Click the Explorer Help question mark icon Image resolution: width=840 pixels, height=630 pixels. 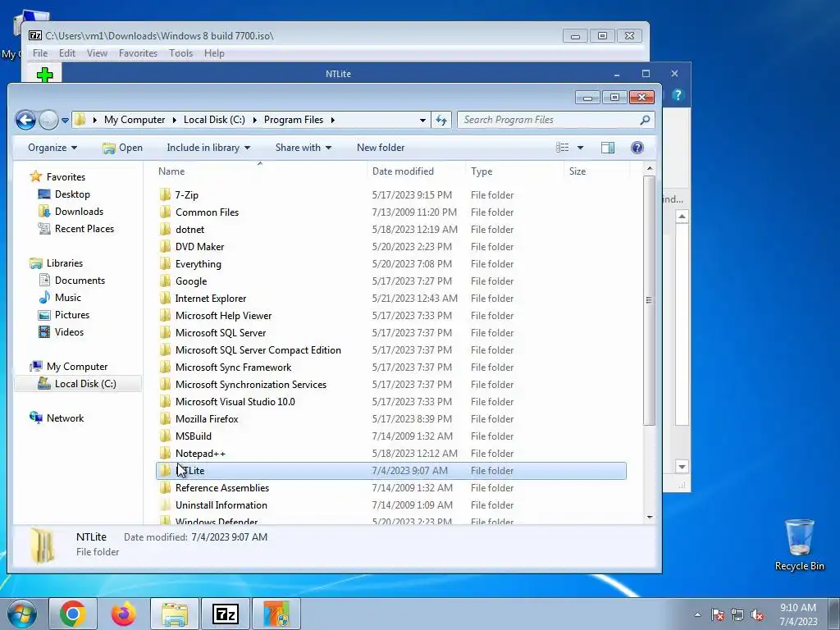coord(637,148)
